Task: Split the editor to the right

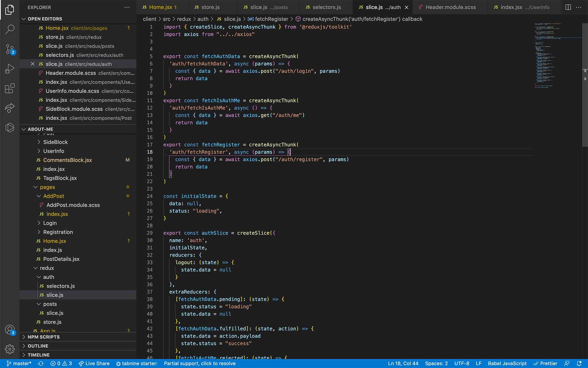Action: [568, 7]
